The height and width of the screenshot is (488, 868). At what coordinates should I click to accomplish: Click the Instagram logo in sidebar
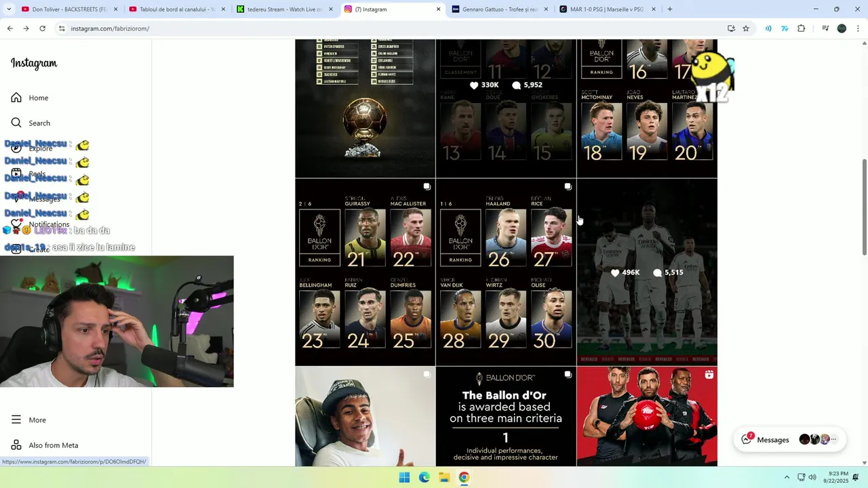point(34,63)
